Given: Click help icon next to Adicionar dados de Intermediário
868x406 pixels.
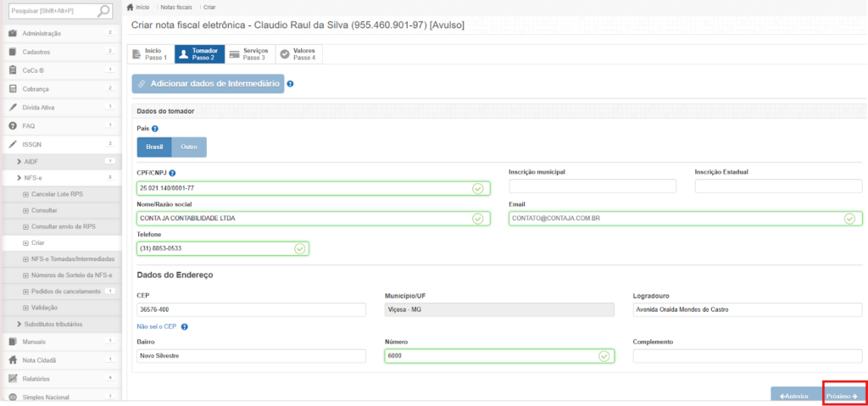Looking at the screenshot, I should [x=290, y=84].
